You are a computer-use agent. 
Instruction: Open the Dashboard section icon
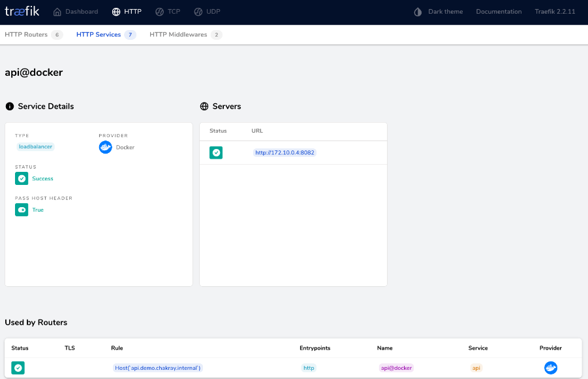pyautogui.click(x=58, y=11)
